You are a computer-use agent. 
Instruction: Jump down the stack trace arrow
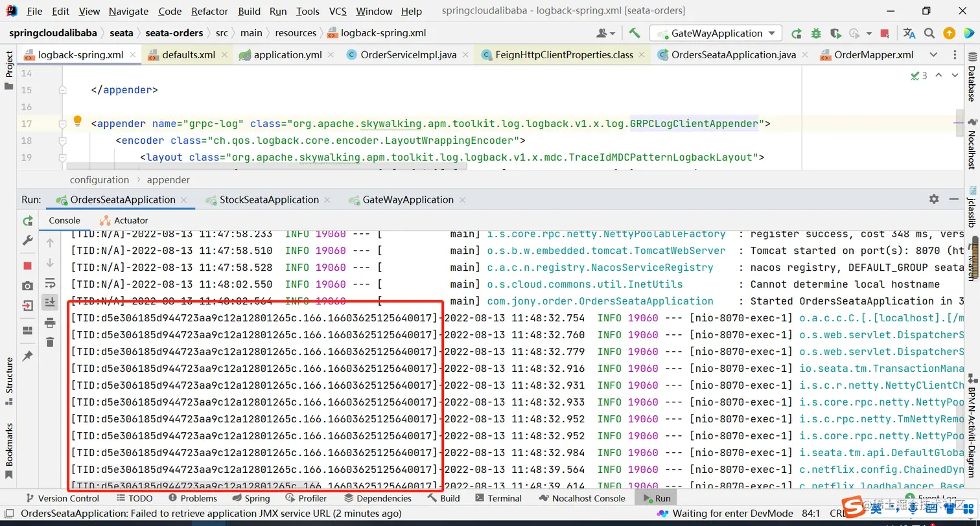click(50, 263)
